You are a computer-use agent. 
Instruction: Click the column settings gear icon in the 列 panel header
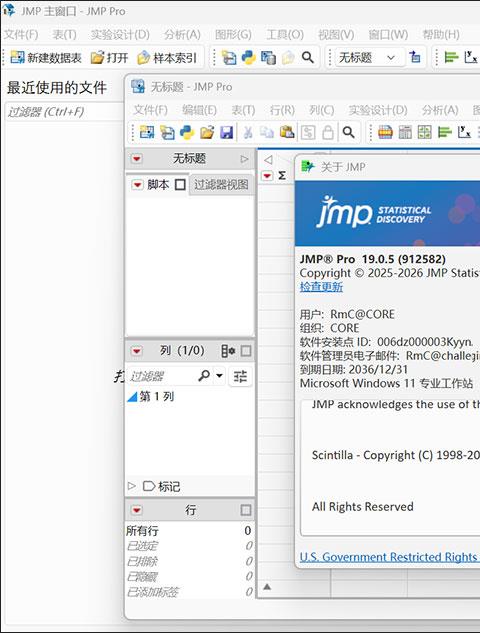pyautogui.click(x=228, y=351)
